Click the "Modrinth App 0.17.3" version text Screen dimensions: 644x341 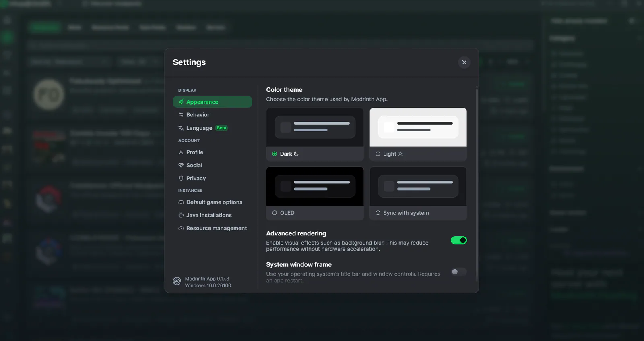pos(207,279)
